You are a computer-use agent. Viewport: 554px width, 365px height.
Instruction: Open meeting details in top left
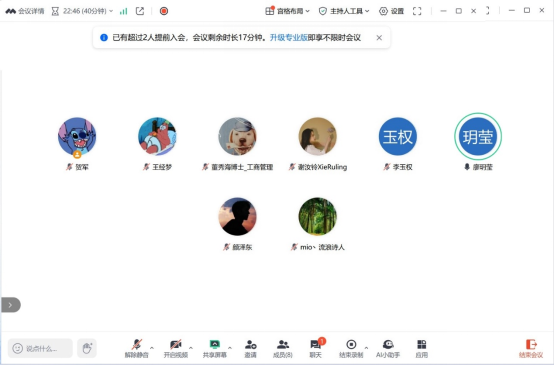(x=25, y=11)
